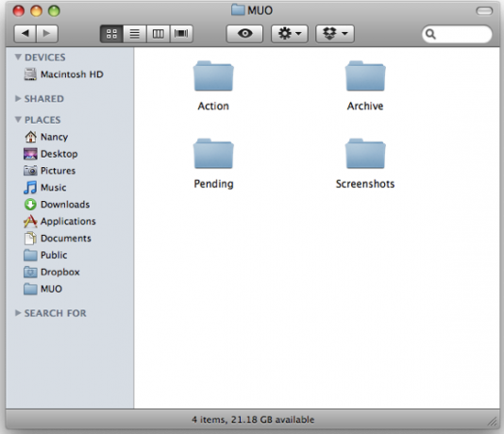504x434 pixels.
Task: Switch to list view mode
Action: click(x=135, y=34)
